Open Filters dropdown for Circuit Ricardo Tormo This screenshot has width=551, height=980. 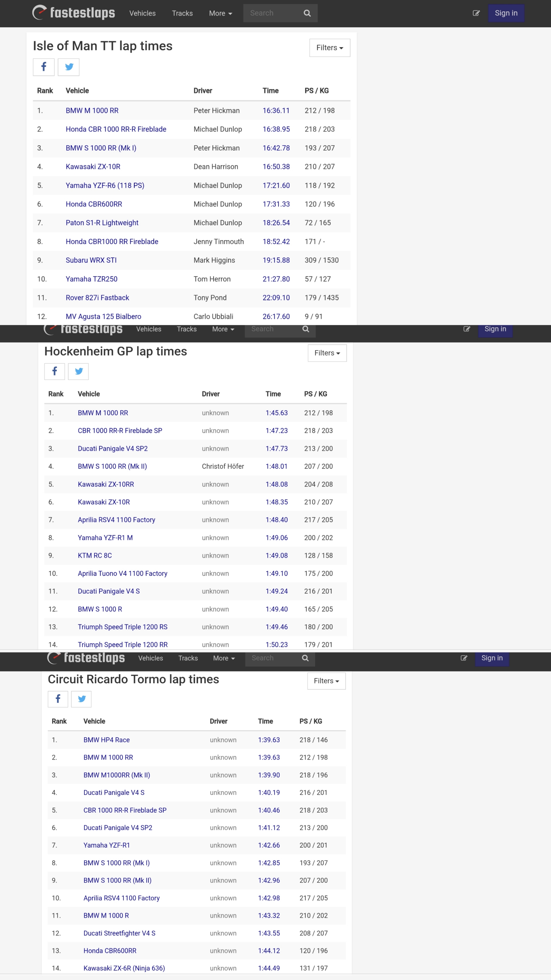326,681
